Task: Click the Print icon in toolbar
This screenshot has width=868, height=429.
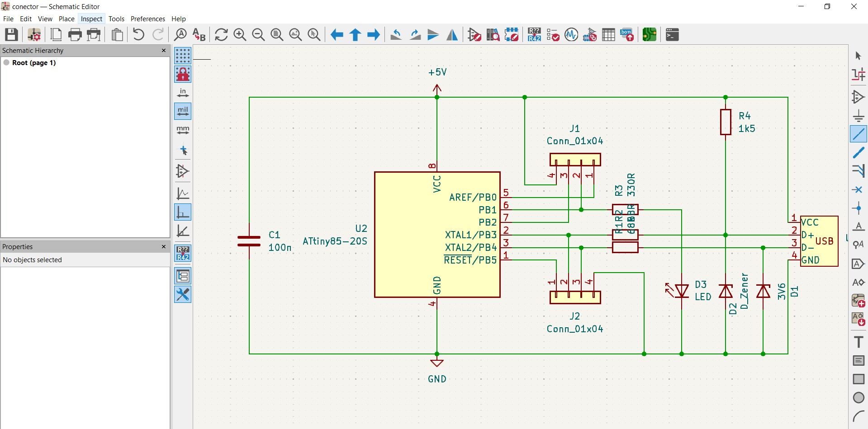Action: coord(75,34)
